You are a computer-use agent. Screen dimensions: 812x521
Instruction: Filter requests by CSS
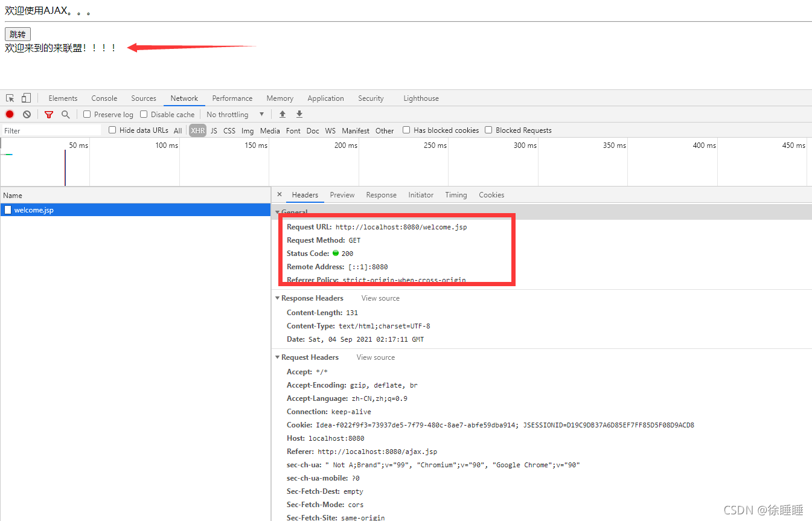229,130
